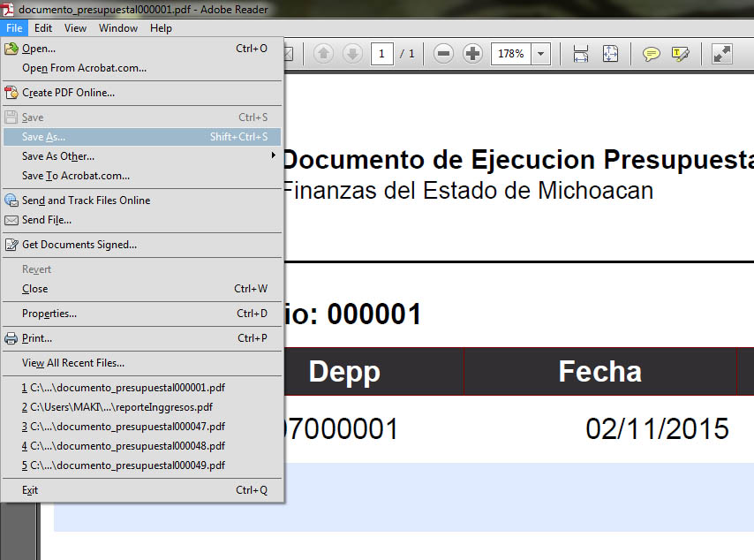Click the Open folder icon in menu
Screen dimensions: 754x560
pyautogui.click(x=11, y=48)
